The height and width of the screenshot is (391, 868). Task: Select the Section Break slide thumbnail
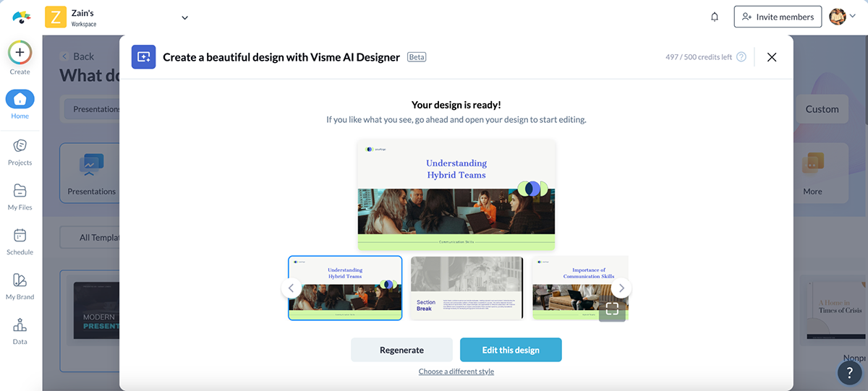pyautogui.click(x=467, y=288)
